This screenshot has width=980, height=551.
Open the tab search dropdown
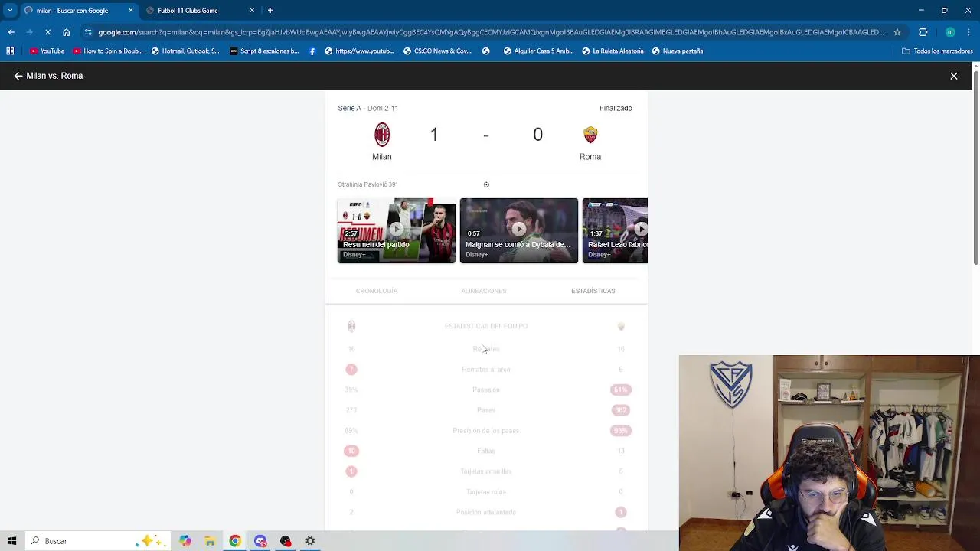pyautogui.click(x=8, y=11)
